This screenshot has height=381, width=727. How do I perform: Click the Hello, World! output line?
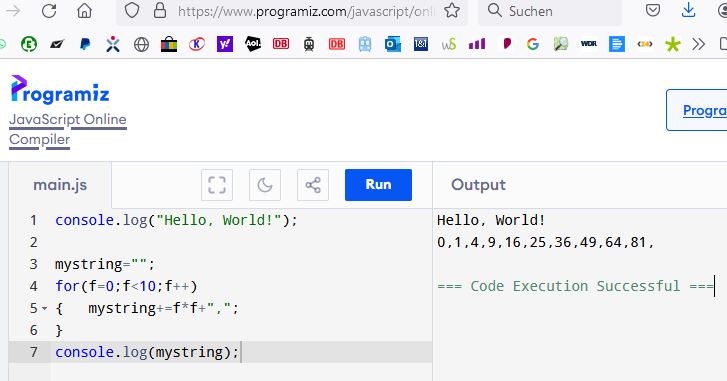[491, 220]
